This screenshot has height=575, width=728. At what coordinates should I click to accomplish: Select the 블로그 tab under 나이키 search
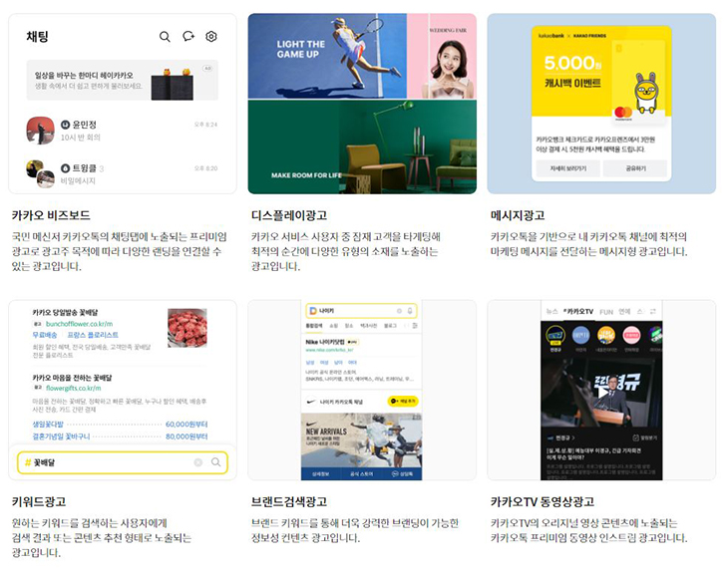tap(391, 326)
